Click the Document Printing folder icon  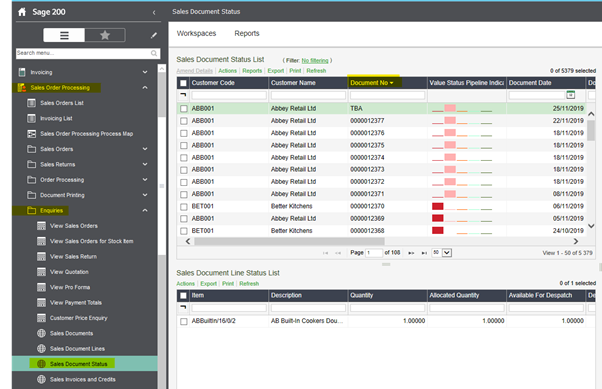[31, 195]
